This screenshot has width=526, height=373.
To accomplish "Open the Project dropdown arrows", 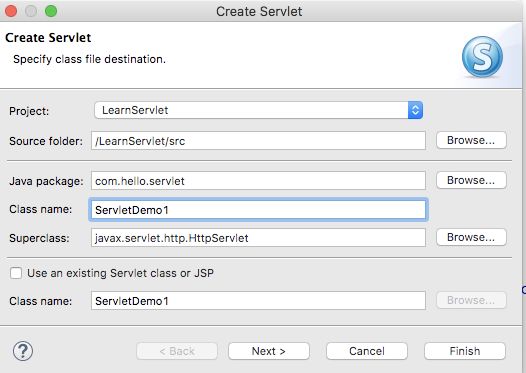I will point(415,110).
